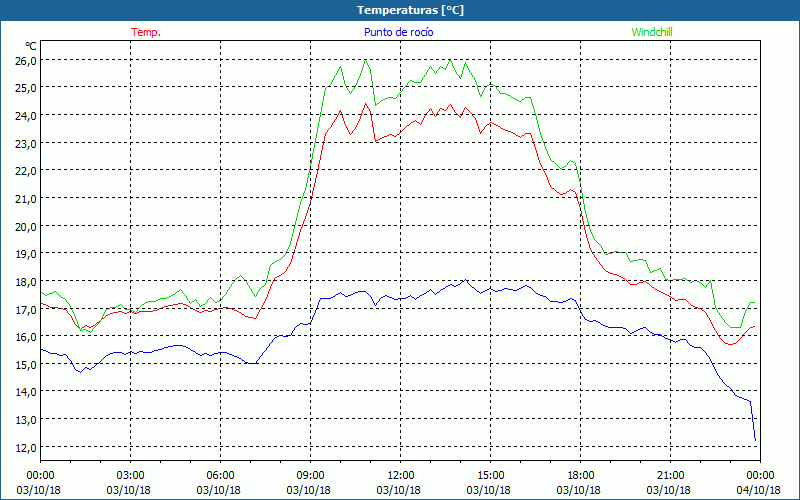
Task: Click the 18:00 time axis label
Action: pos(581,475)
